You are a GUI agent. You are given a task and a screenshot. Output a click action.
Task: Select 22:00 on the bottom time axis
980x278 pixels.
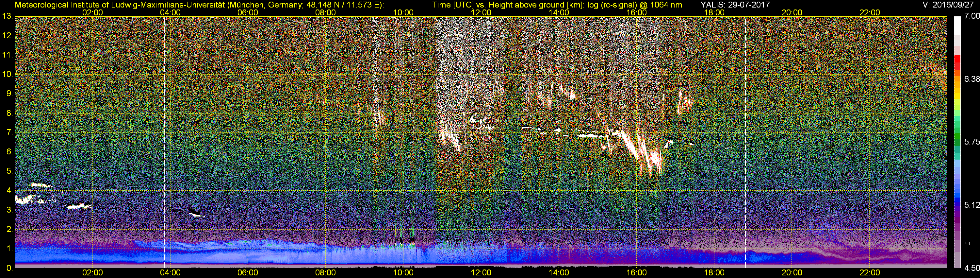point(870,273)
